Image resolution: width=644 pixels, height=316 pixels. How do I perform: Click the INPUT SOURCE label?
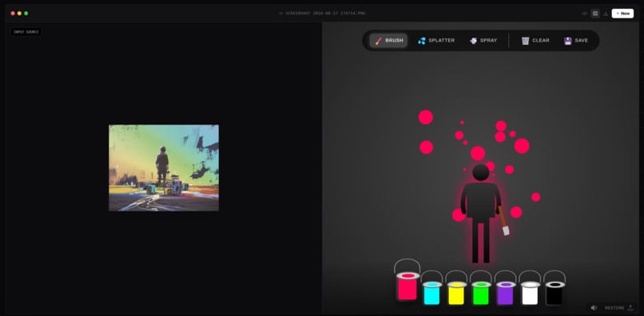[26, 32]
